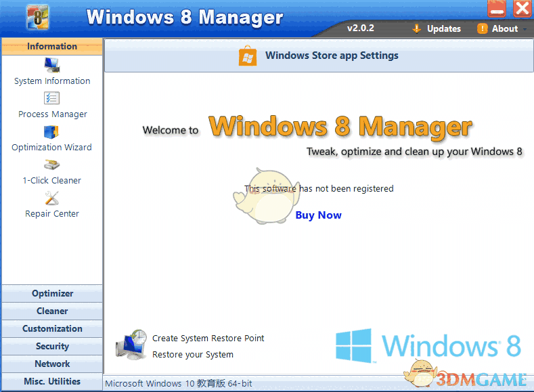Click the Microsoft Windows 10 64-bit status text
534x392 pixels.
[x=179, y=383]
